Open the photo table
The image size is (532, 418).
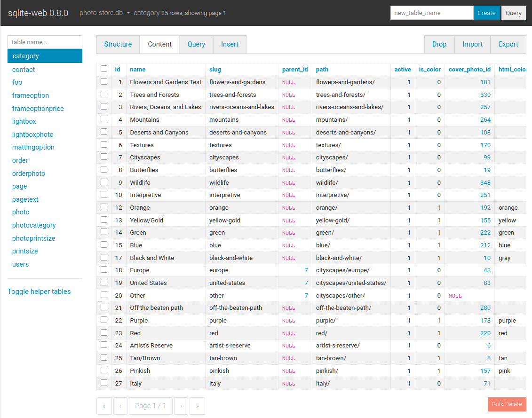[x=21, y=213]
